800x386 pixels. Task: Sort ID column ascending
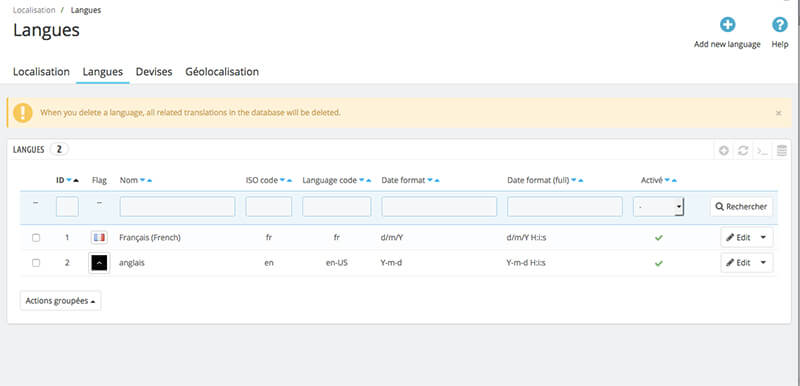click(x=76, y=181)
